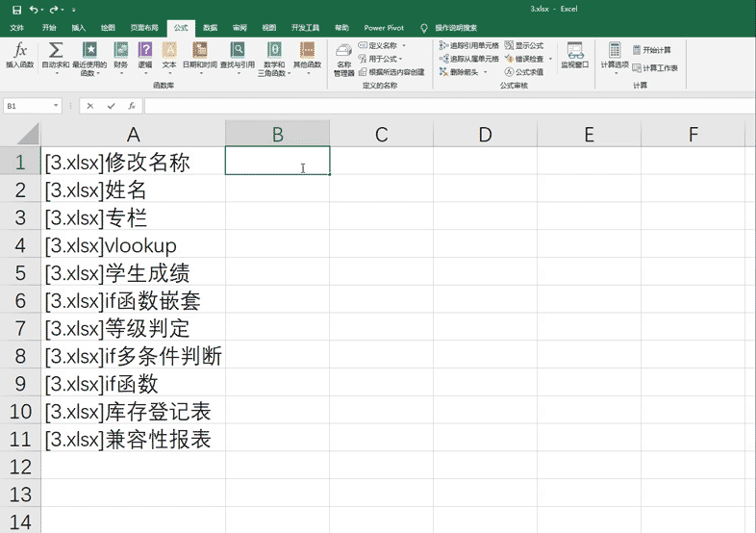Viewport: 756px width, 533px height.
Task: Open Calculation Options (计算选项) menu
Action: [x=615, y=58]
